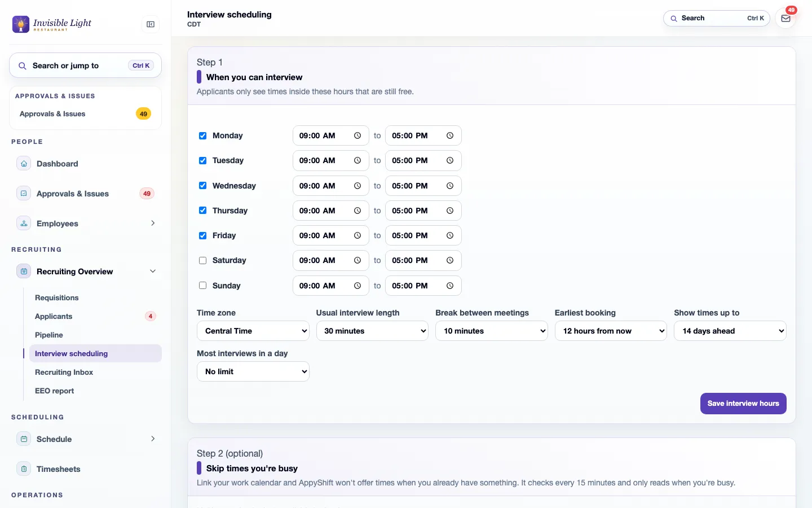The height and width of the screenshot is (508, 812).
Task: Expand the Schedule submenu chevron
Action: (153, 439)
